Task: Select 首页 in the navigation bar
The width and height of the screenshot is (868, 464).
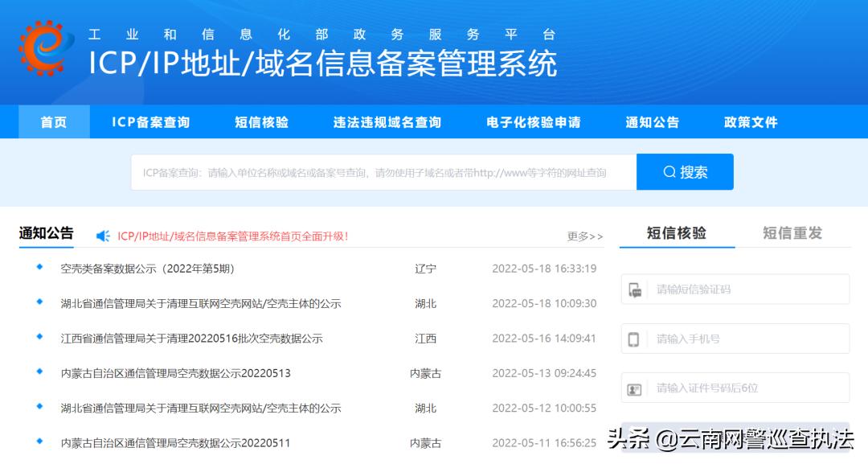Action: click(x=53, y=121)
